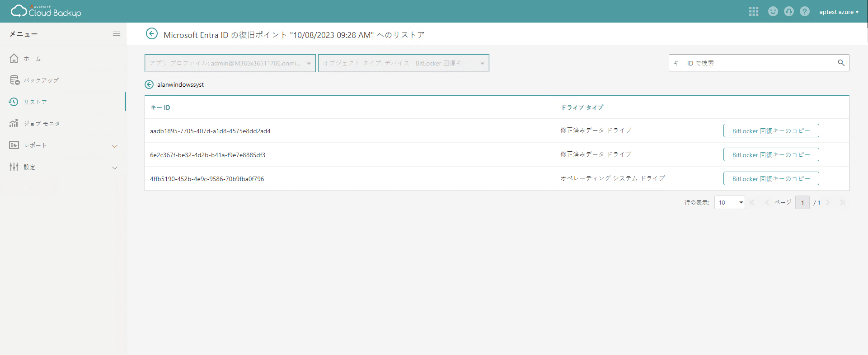Click the search magnifier icon
The width and height of the screenshot is (868, 355).
[x=841, y=63]
